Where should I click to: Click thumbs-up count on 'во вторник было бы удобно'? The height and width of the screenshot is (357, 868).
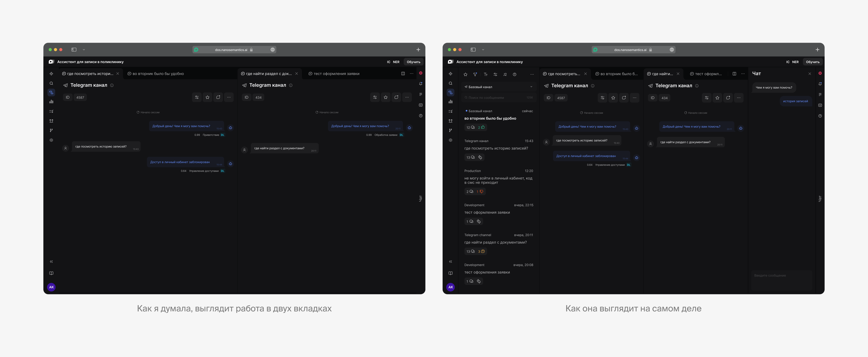(481, 127)
